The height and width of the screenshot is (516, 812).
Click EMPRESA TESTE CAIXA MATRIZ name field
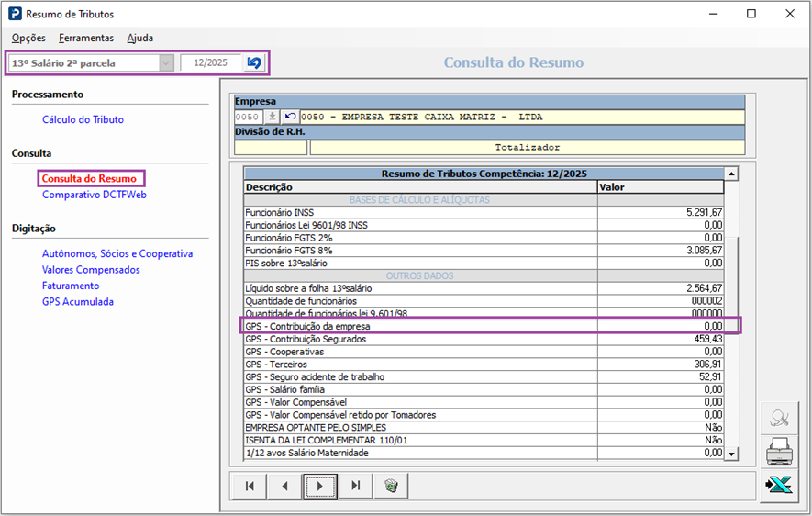point(522,117)
